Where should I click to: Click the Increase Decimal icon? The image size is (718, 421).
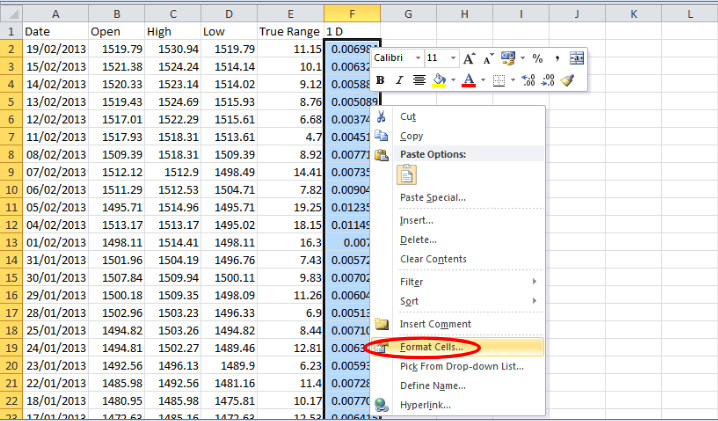[528, 80]
